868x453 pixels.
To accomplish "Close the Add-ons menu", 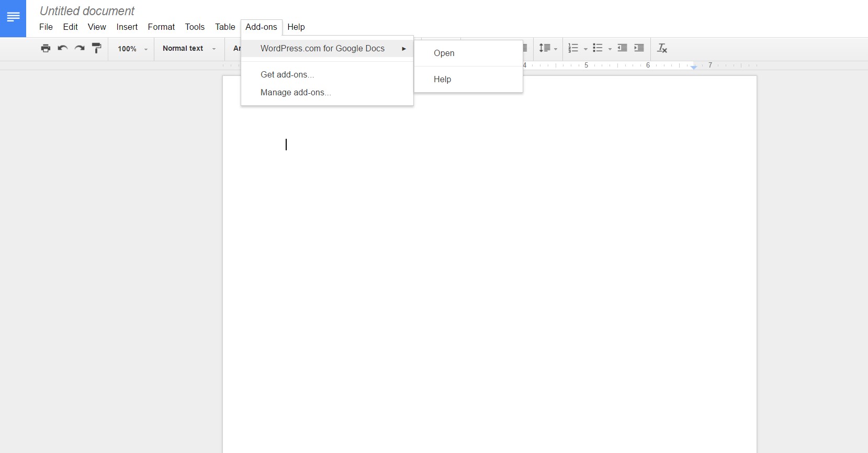I will [262, 27].
